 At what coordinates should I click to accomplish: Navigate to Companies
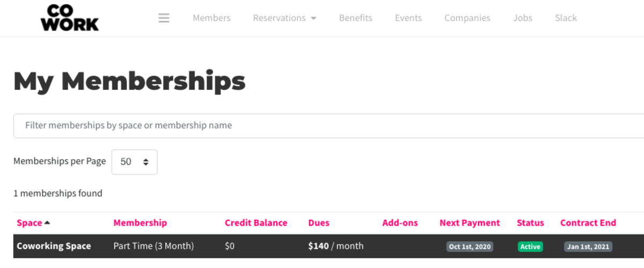point(467,18)
